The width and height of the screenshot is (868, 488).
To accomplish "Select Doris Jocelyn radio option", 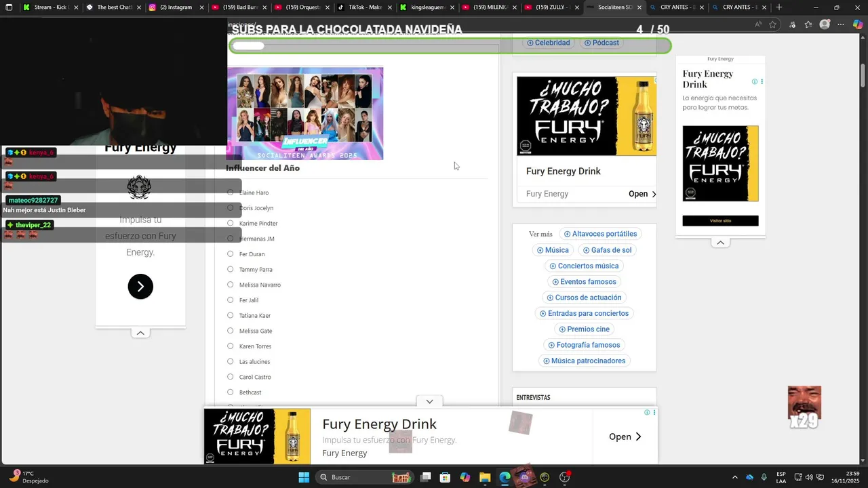I will point(231,208).
